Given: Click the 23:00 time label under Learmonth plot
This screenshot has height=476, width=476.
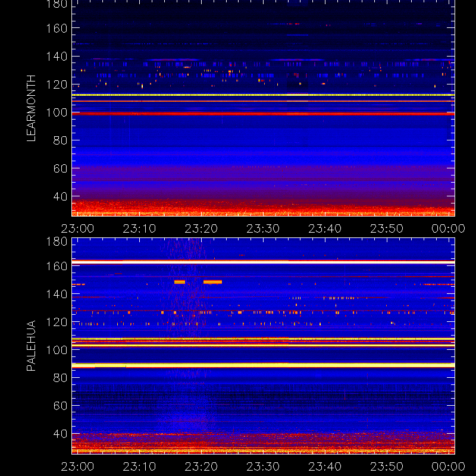Looking at the screenshot, I should tap(77, 228).
